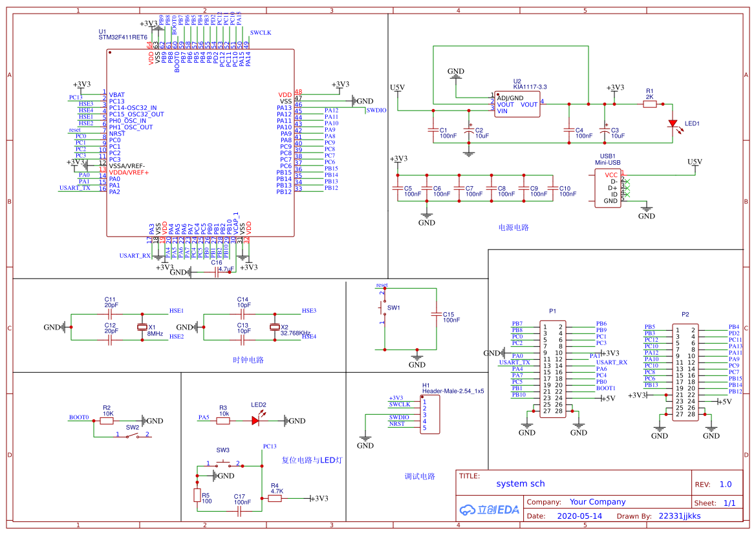The image size is (756, 535).
Task: Click the R1 2K resistor symbol
Action: click(x=649, y=104)
